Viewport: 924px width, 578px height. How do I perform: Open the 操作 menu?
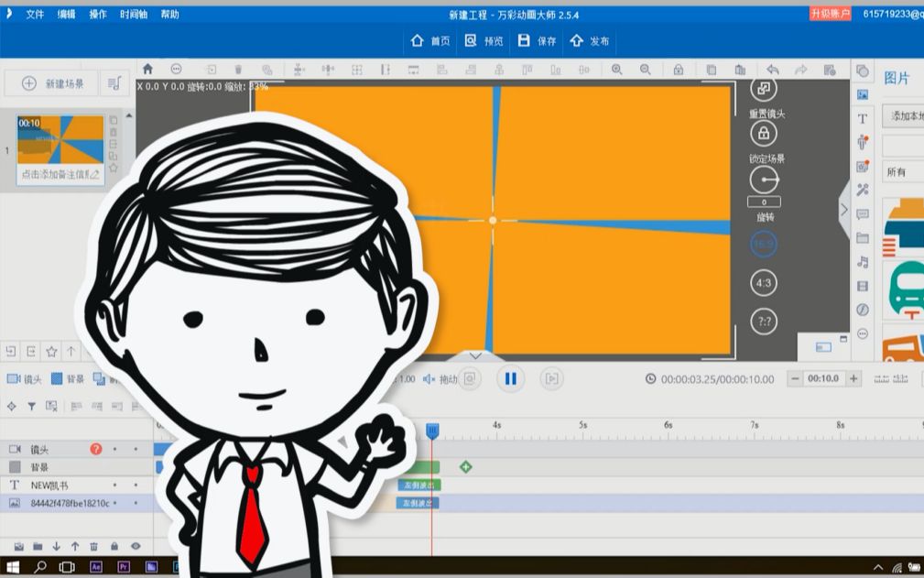coord(98,14)
